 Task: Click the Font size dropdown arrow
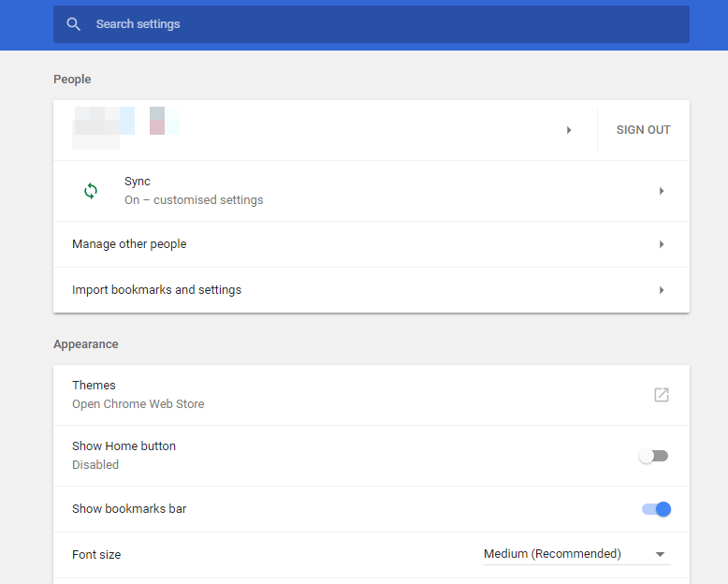coord(661,554)
